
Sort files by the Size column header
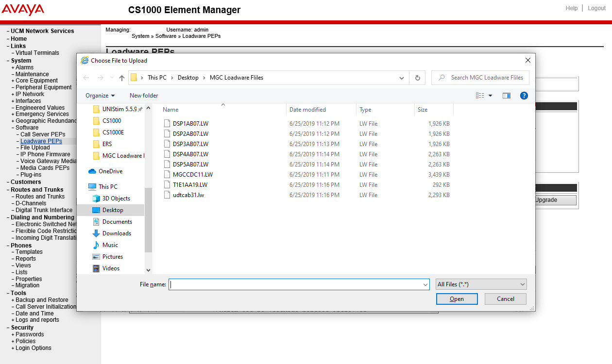point(423,110)
